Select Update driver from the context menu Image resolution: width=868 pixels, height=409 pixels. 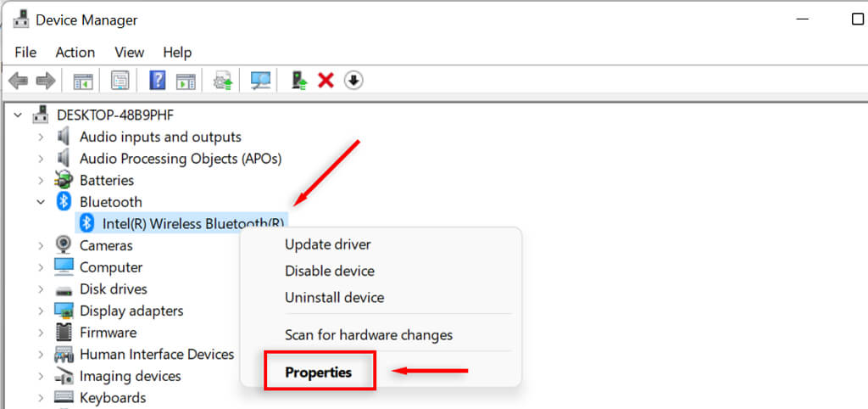(328, 244)
